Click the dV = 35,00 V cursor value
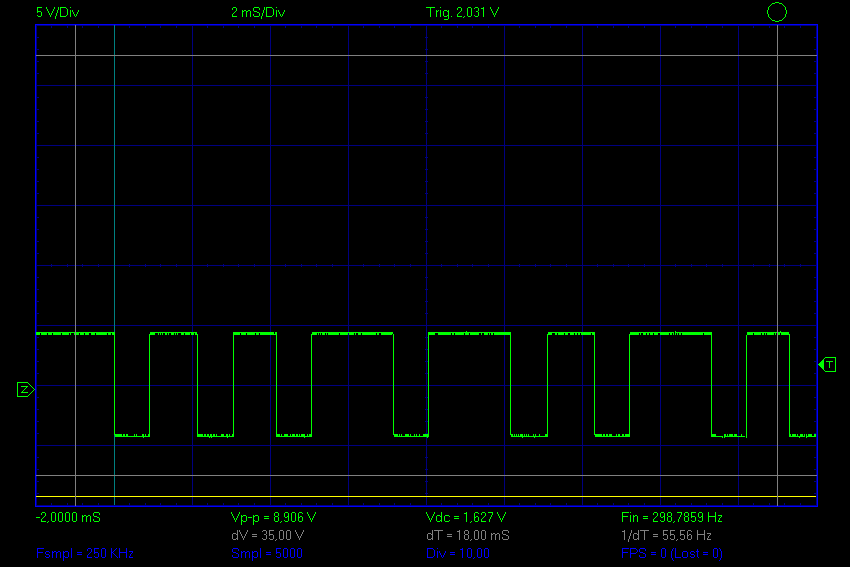 point(267,536)
